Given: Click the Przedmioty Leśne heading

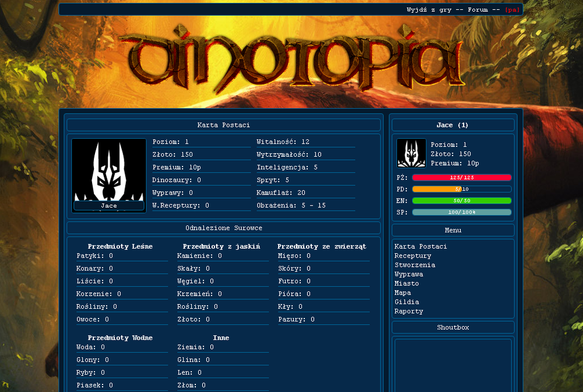Looking at the screenshot, I should pyautogui.click(x=120, y=246).
